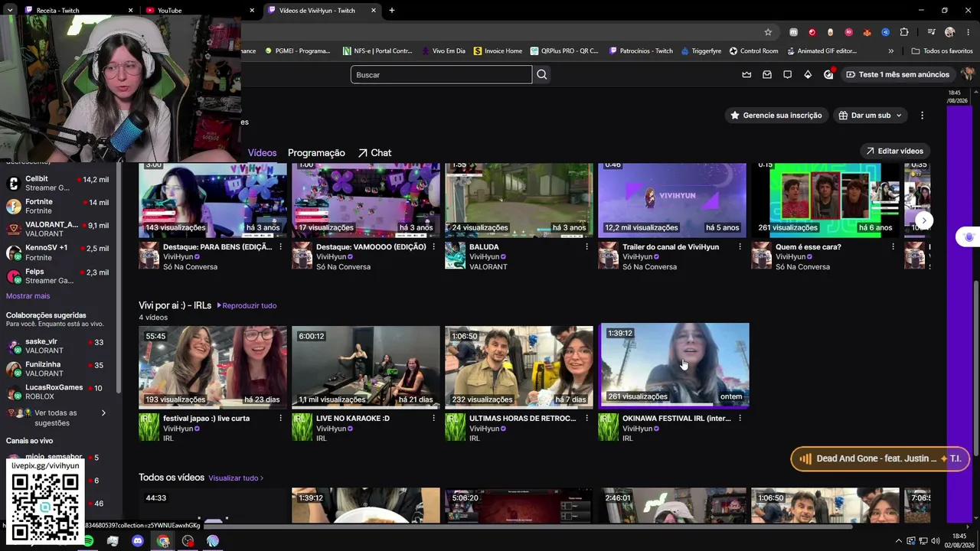Close the 'Vídeos de ViviHyun' browser tab
This screenshot has width=980, height=551.
pos(374,11)
